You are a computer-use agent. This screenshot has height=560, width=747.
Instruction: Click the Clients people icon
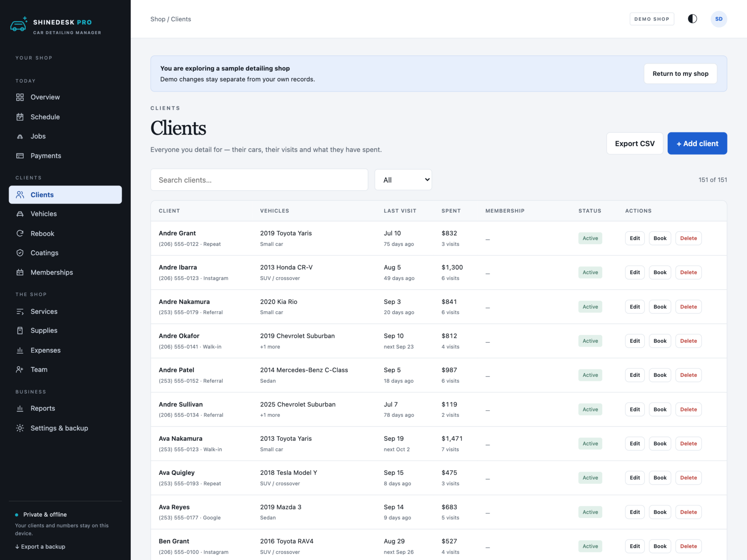(20, 195)
